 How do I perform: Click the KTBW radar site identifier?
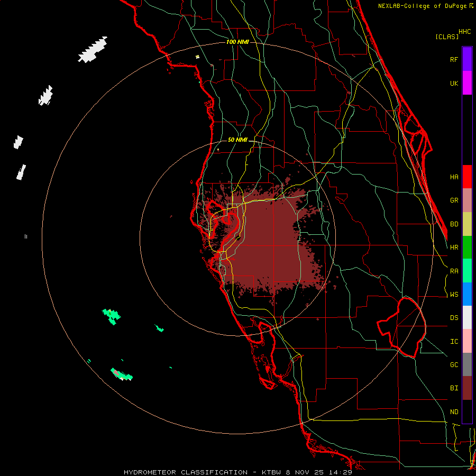271,472
